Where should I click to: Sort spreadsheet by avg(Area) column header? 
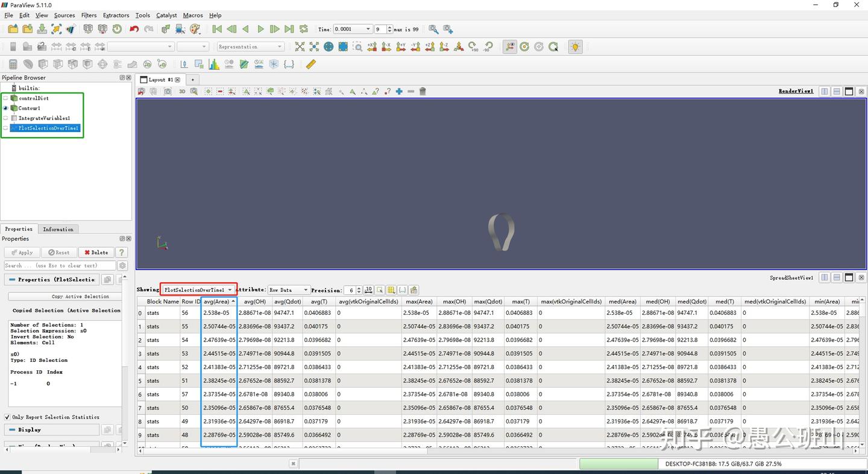tap(218, 302)
